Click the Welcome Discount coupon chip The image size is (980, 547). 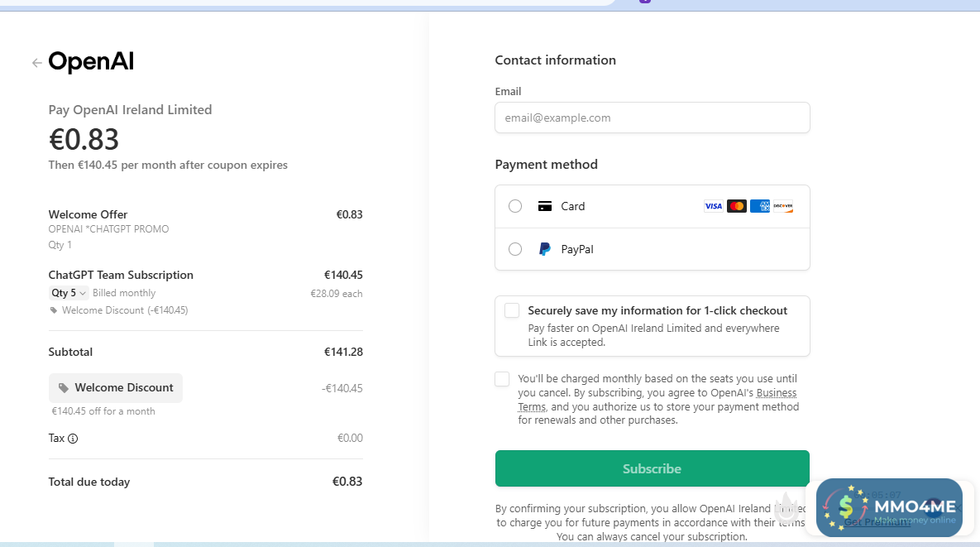(x=116, y=388)
